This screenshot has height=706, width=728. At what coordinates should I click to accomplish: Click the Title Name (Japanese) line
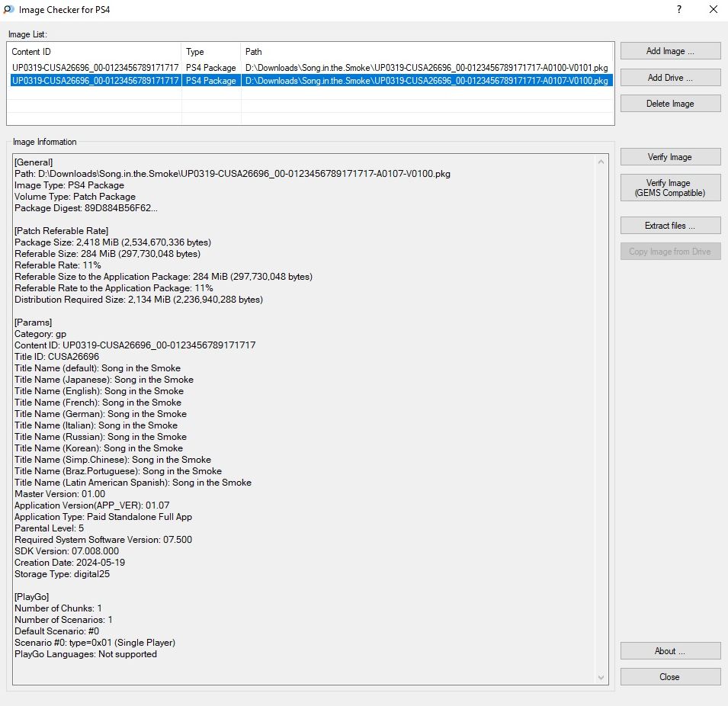(104, 380)
